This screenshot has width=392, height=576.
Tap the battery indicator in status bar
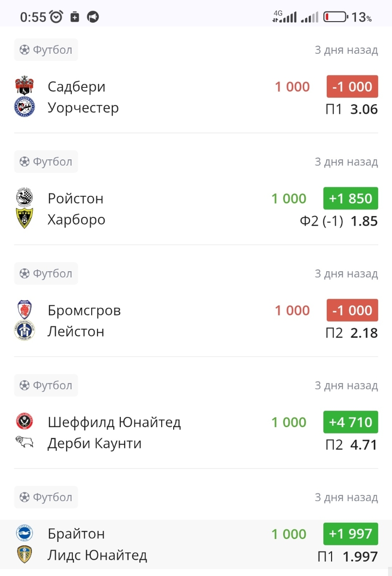[x=335, y=17]
